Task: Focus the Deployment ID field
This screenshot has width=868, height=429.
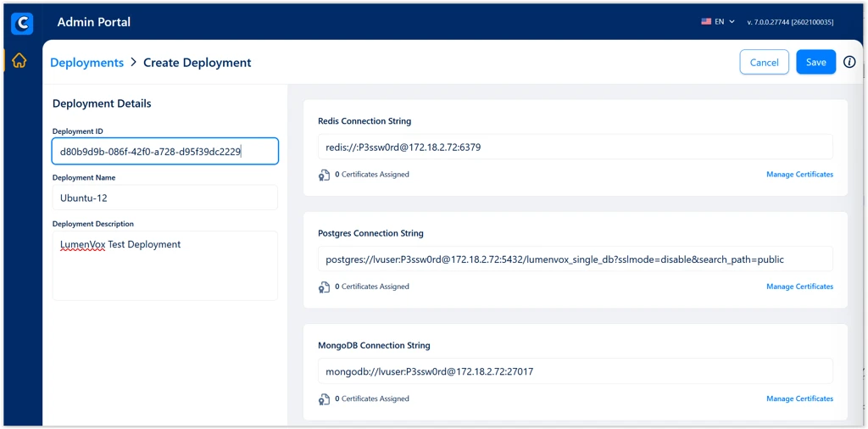Action: (x=164, y=151)
